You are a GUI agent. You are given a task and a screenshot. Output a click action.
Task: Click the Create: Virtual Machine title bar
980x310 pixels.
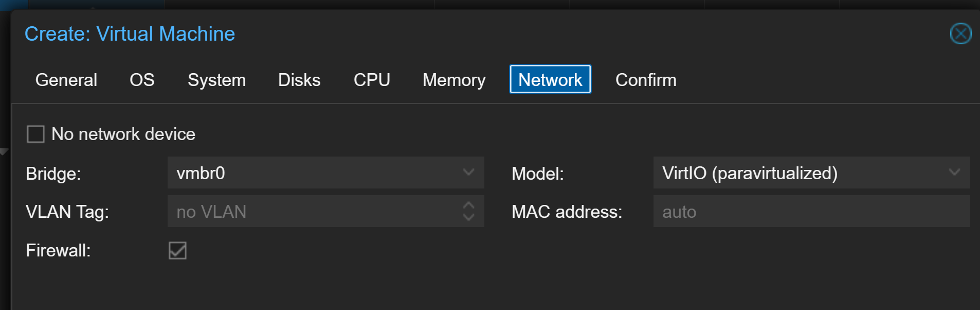point(463,34)
